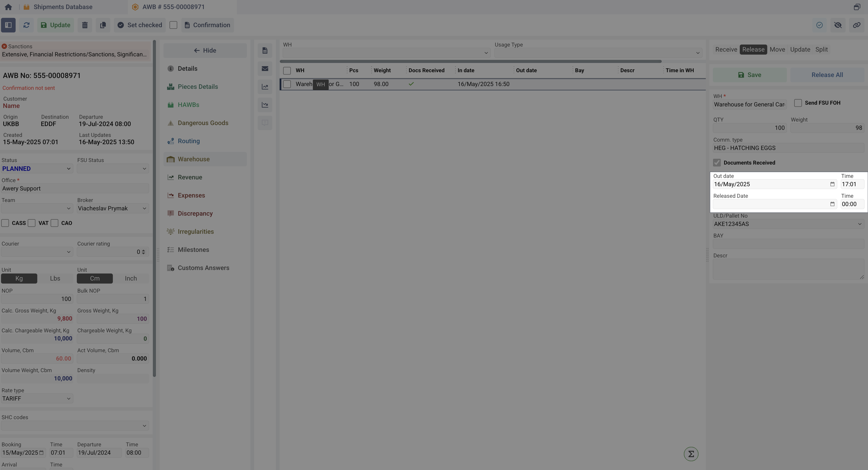Open the Routing section
Screen dimensions: 868x470
tap(188, 141)
